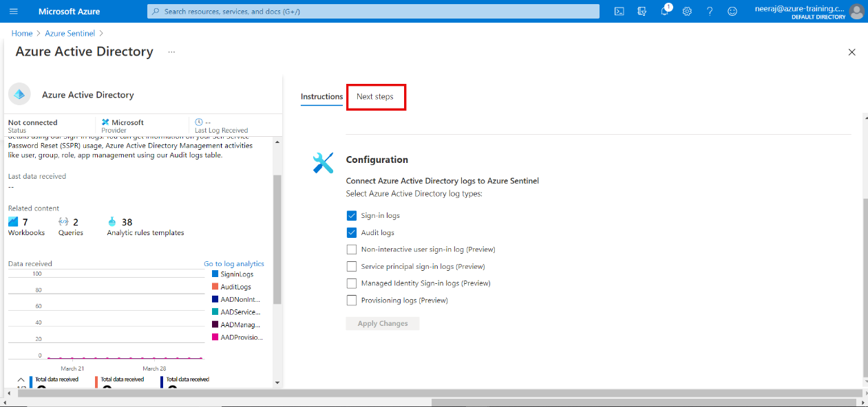868x407 pixels.
Task: Click the Configuration wrench icon
Action: [x=323, y=163]
